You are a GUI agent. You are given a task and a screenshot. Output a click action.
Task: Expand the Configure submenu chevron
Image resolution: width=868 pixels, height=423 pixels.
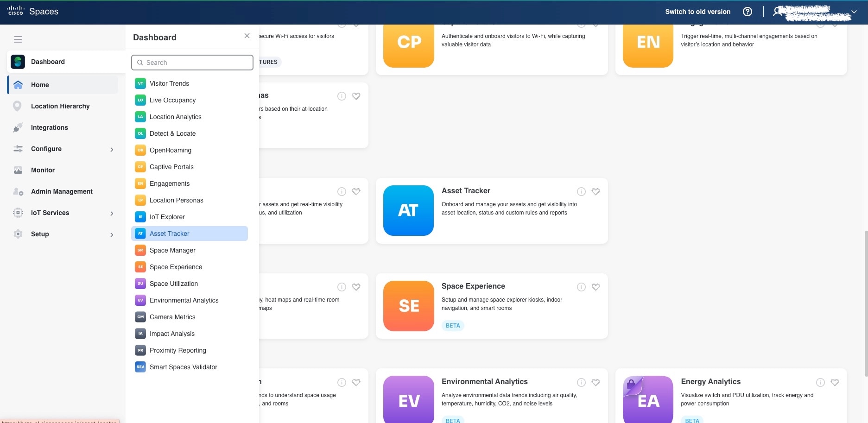(112, 149)
